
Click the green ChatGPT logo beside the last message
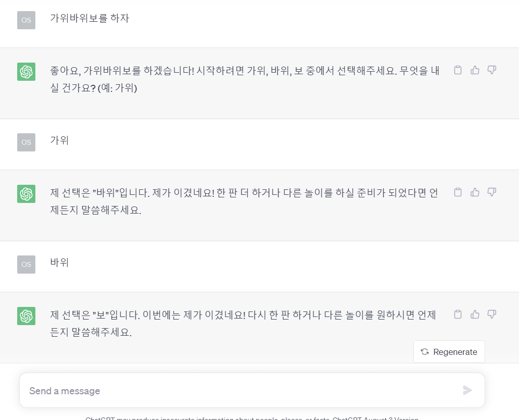[26, 316]
